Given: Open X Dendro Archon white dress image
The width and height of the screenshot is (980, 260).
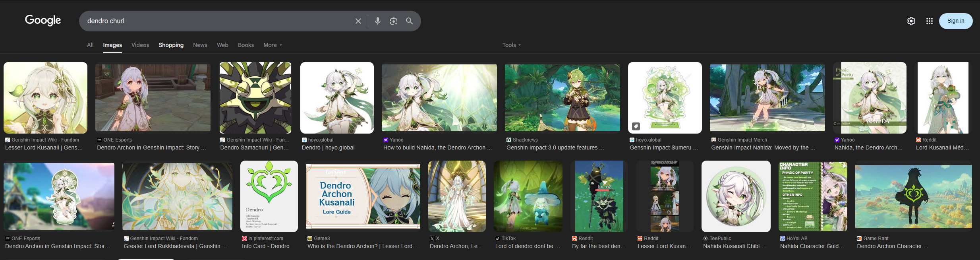Looking at the screenshot, I should (x=457, y=196).
